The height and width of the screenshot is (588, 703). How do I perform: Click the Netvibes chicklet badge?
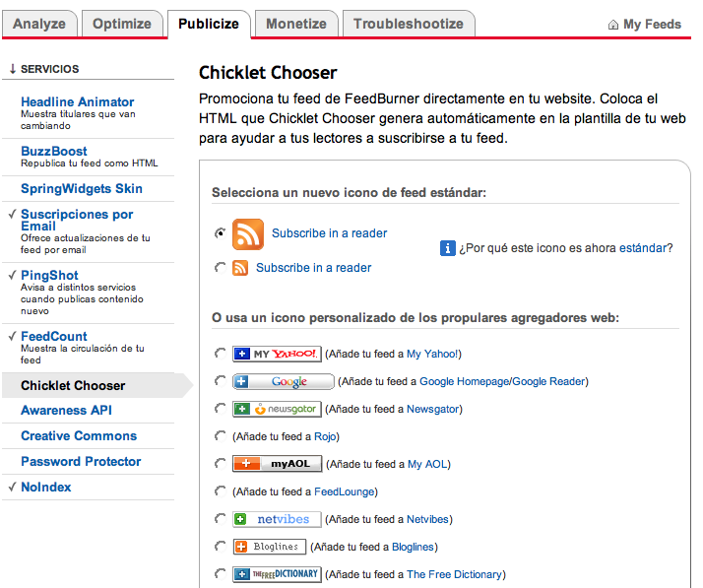[x=277, y=519]
